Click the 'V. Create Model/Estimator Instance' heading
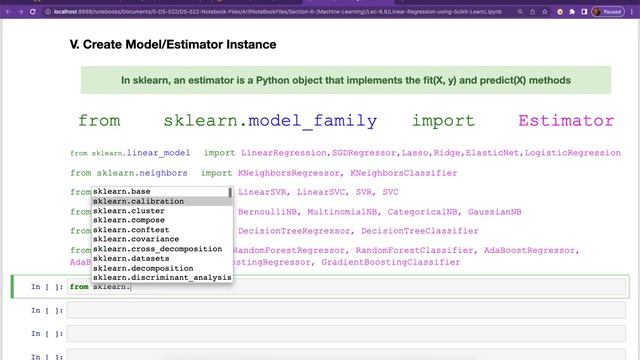This screenshot has height=360, width=640. [173, 44]
